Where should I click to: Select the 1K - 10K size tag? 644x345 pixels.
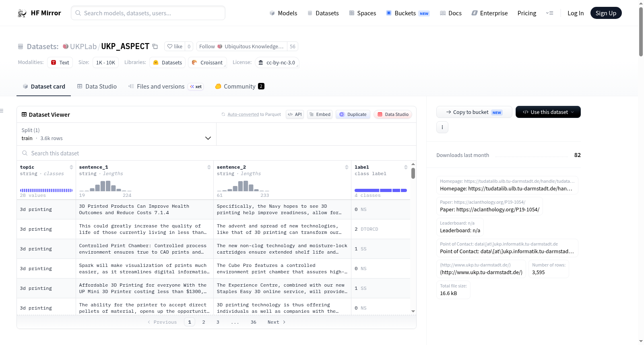[x=105, y=62]
